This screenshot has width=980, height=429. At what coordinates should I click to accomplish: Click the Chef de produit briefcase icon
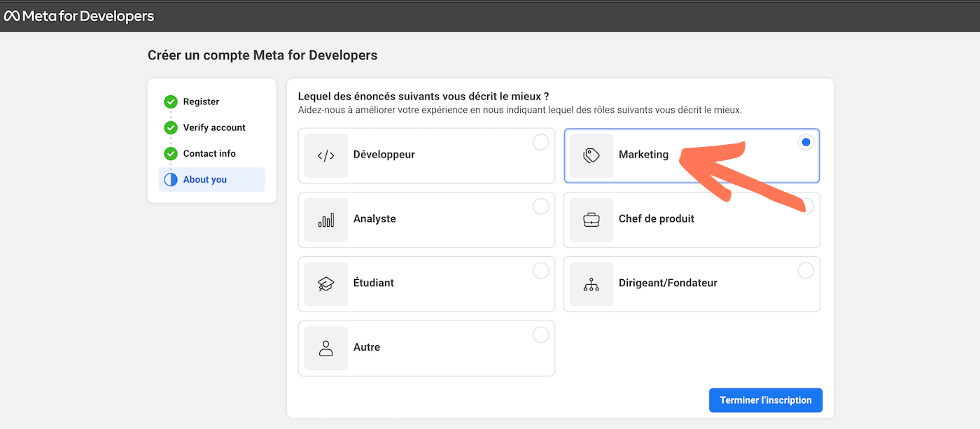591,220
